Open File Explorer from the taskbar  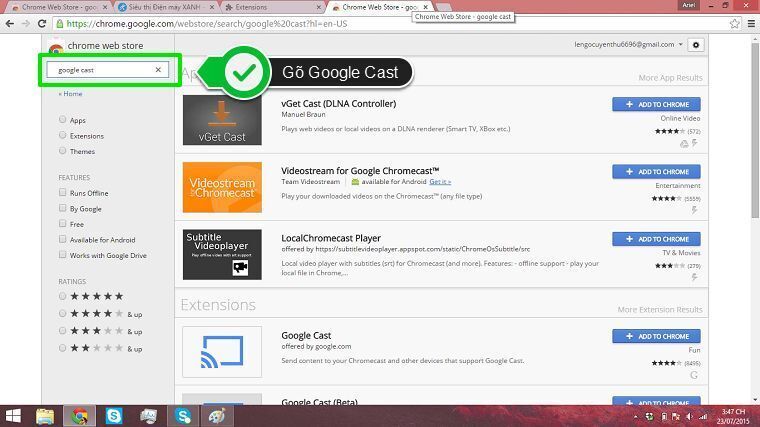(45, 416)
